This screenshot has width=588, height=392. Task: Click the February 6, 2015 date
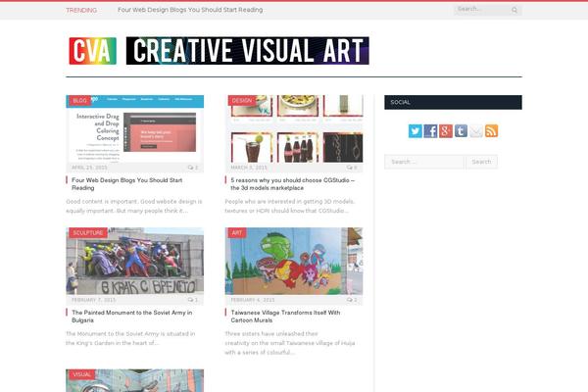[x=253, y=300]
